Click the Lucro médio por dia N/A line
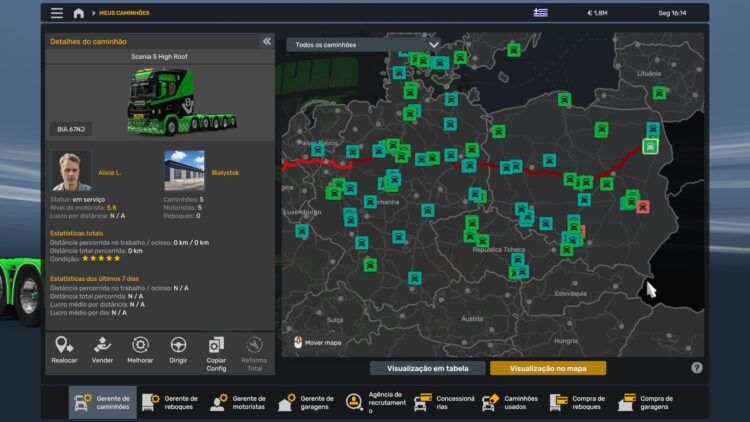Screen dimensions: 750x422 coord(88,312)
